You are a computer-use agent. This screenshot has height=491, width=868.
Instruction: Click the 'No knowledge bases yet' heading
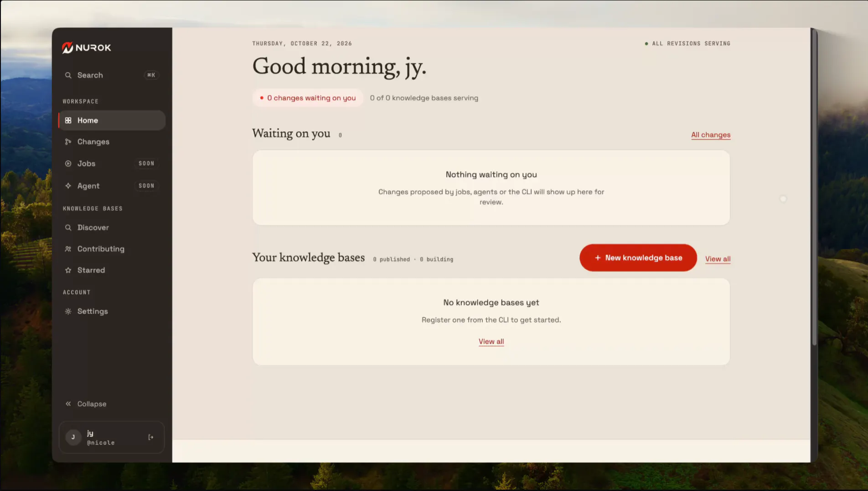[491, 303]
